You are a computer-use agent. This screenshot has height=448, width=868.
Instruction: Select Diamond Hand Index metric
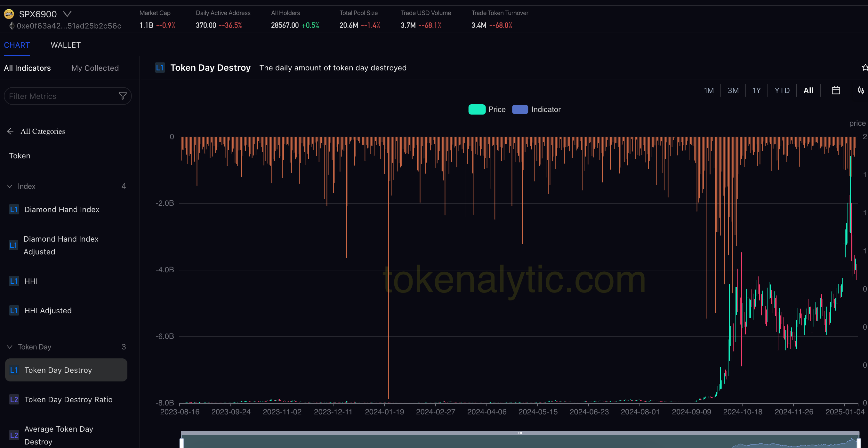(x=62, y=210)
